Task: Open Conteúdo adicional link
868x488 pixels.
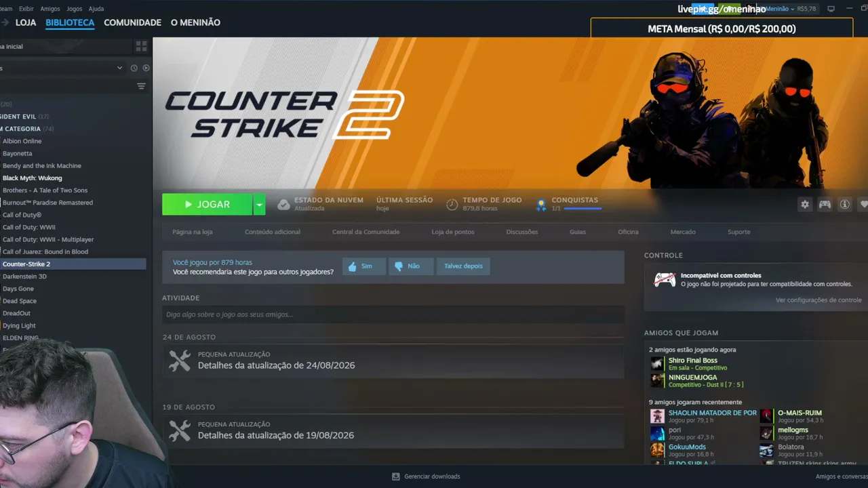Action: pos(273,232)
